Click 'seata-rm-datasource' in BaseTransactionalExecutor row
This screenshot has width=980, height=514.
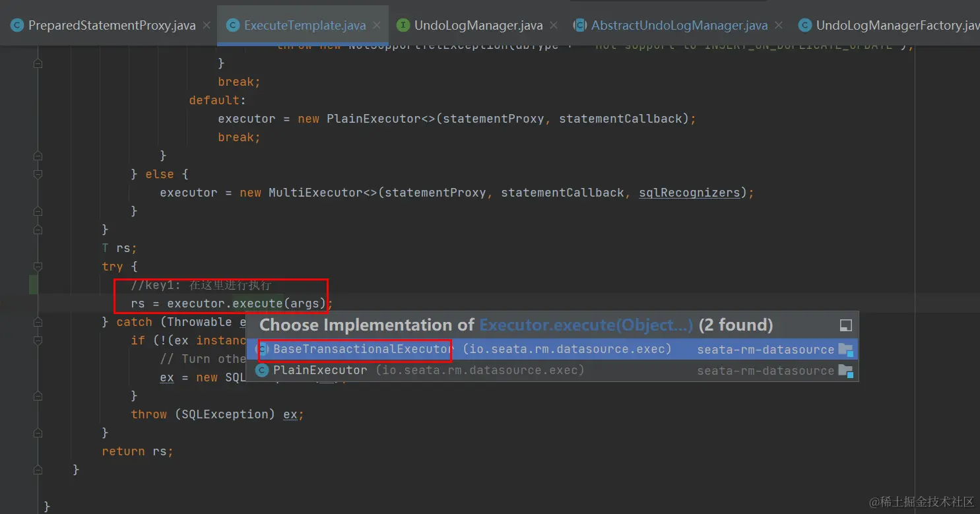pyautogui.click(x=766, y=350)
